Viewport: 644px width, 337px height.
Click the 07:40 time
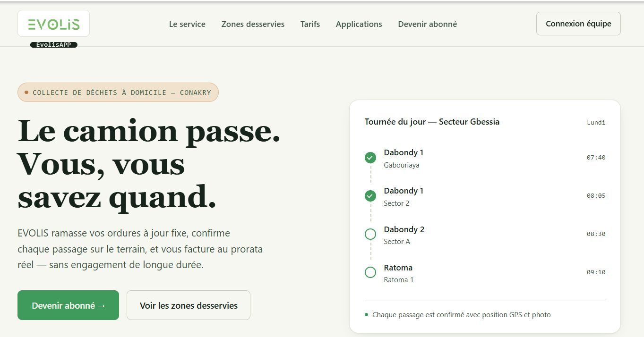596,158
